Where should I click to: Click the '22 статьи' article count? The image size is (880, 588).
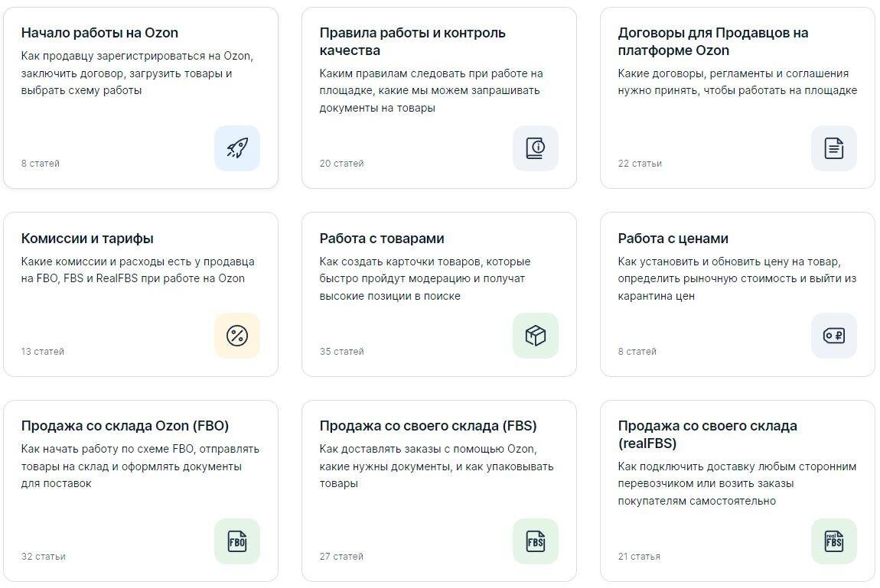click(x=640, y=164)
